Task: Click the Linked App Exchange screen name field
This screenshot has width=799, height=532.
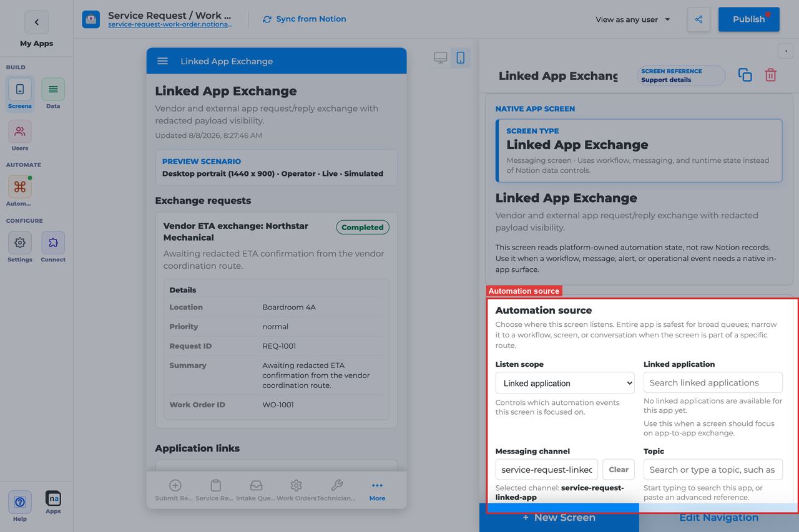Action: coord(558,75)
